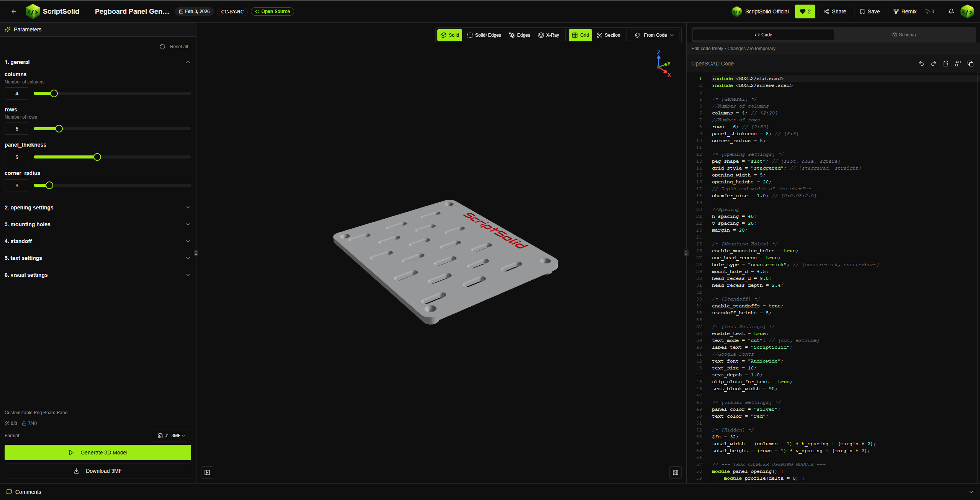This screenshot has height=500, width=980.
Task: Click the Generate 3D Model button
Action: pos(97,452)
